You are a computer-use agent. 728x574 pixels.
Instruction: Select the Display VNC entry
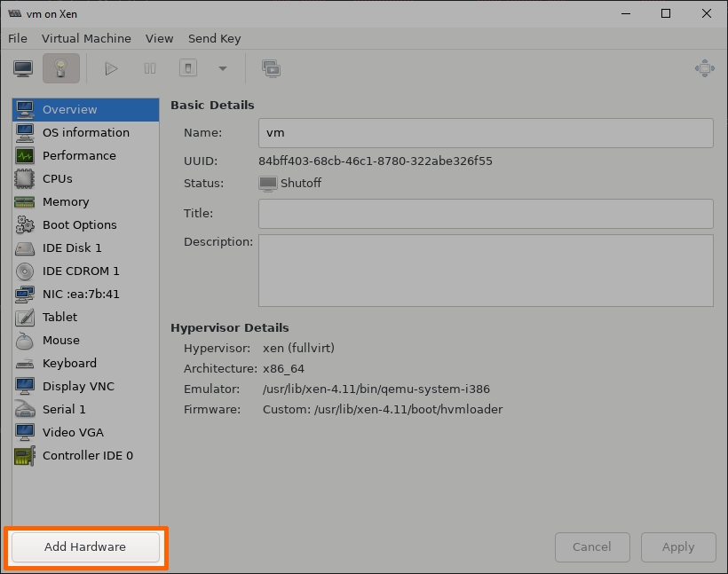(78, 386)
